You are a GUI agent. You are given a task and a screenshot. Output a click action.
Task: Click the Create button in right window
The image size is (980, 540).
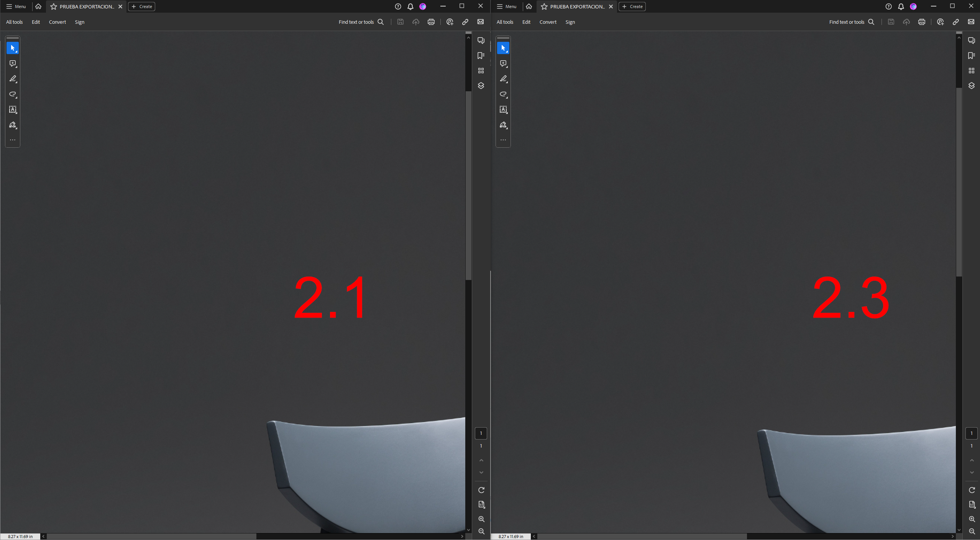point(632,7)
